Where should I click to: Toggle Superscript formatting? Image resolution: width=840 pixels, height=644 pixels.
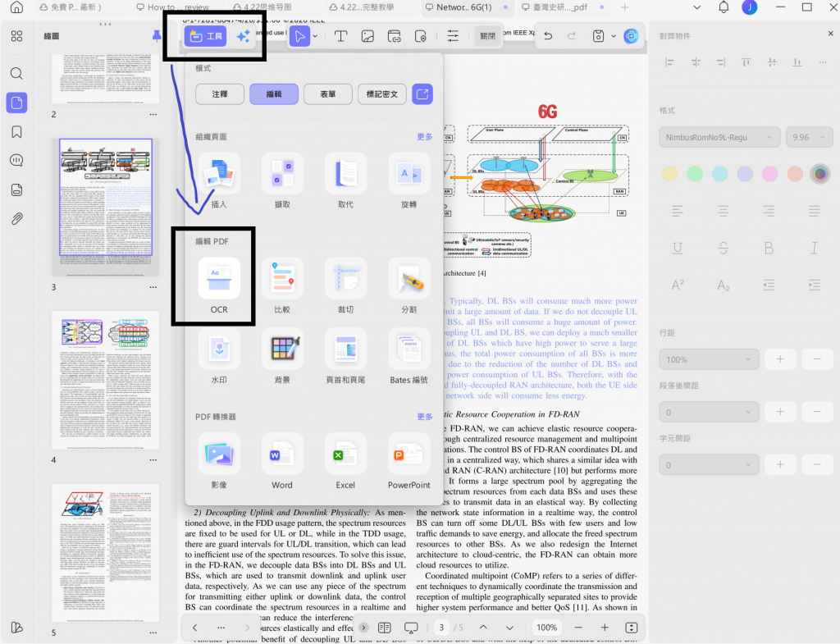(x=678, y=285)
